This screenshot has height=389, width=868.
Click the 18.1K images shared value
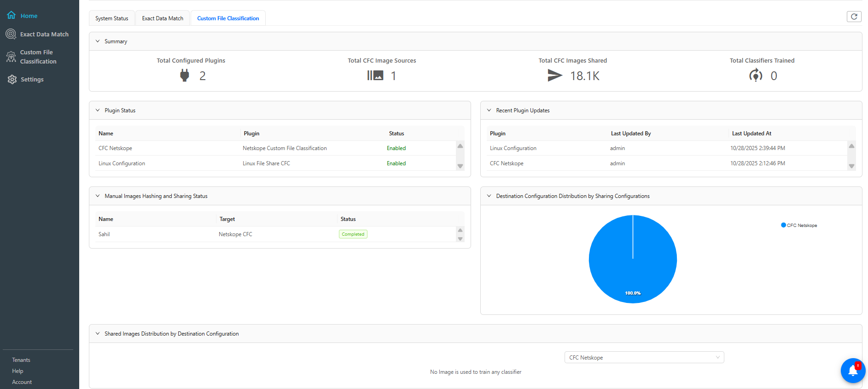pos(585,76)
